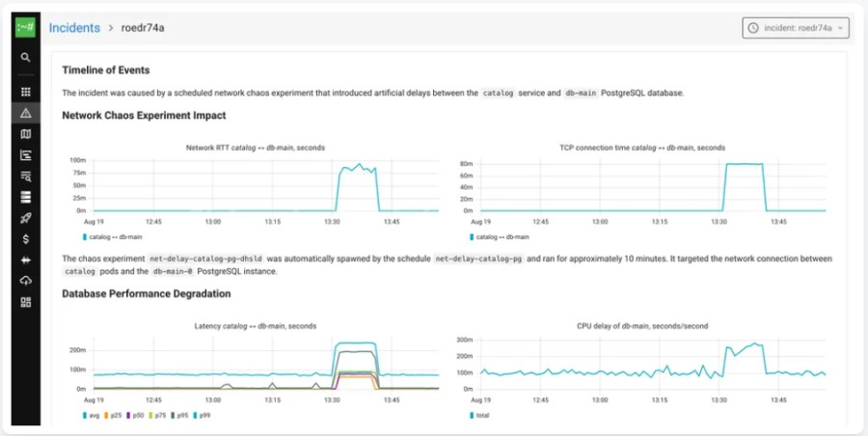
Task: Toggle the p95 series in Latency chart legend
Action: point(179,415)
